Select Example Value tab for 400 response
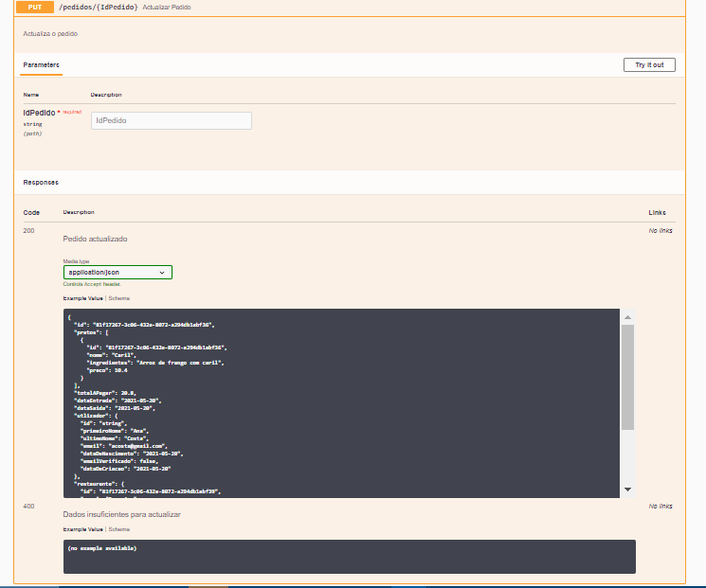 click(x=82, y=529)
